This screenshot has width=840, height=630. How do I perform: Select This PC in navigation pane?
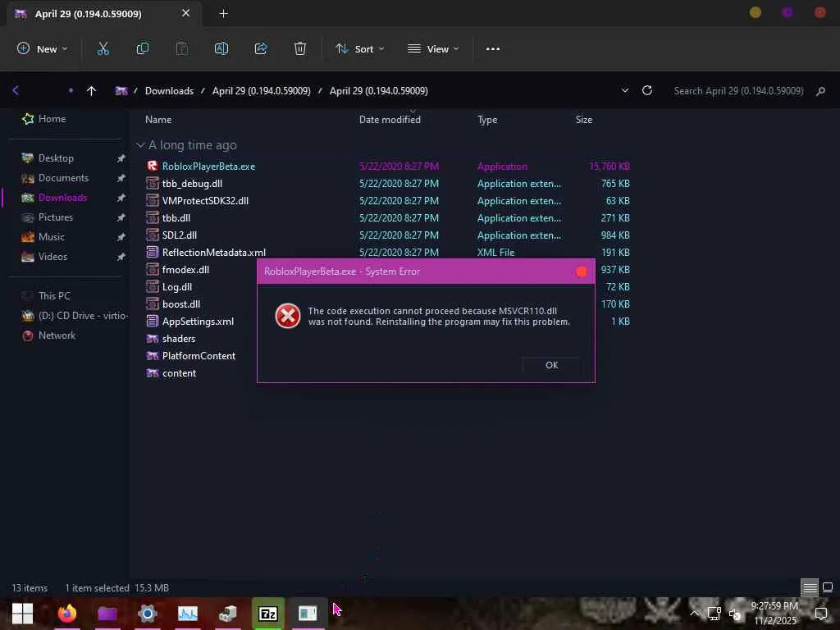(x=54, y=295)
